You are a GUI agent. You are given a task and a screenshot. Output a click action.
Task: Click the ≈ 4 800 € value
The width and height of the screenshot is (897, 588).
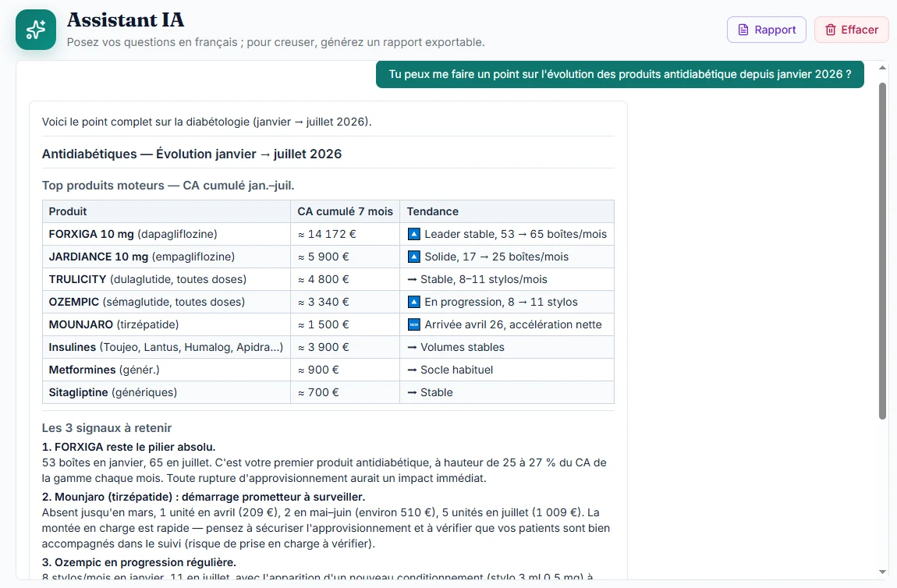coord(323,279)
